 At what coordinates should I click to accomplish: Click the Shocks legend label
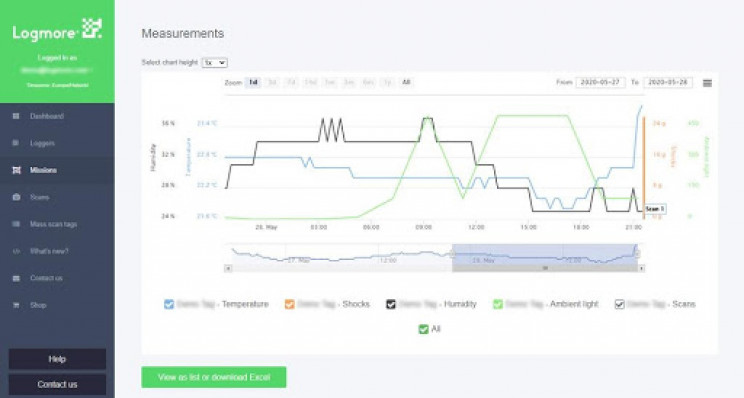click(x=333, y=305)
